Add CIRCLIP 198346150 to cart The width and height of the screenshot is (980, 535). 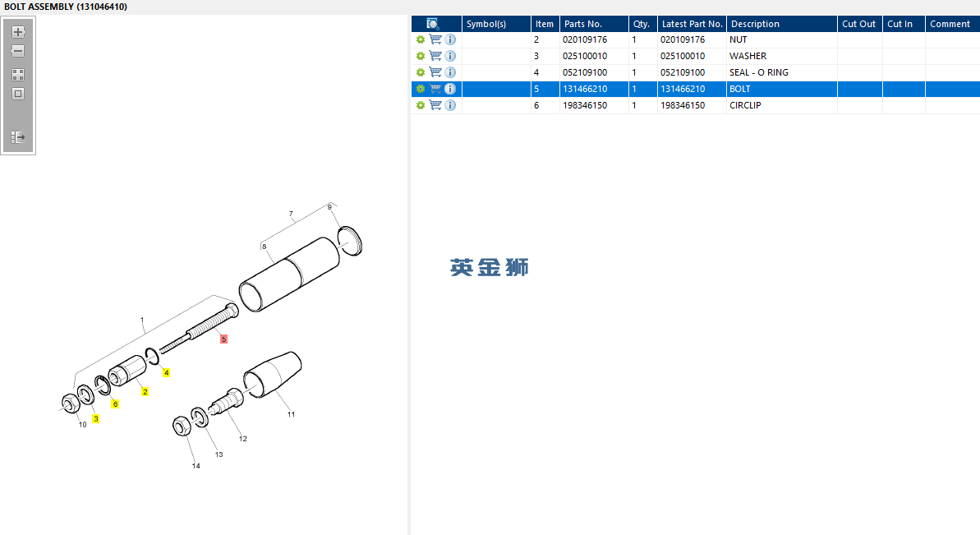click(435, 105)
